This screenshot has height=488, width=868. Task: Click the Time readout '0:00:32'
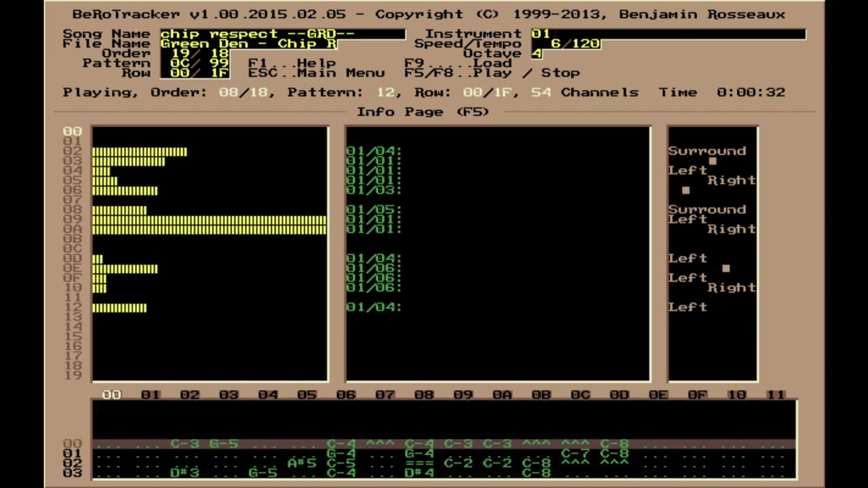(751, 92)
